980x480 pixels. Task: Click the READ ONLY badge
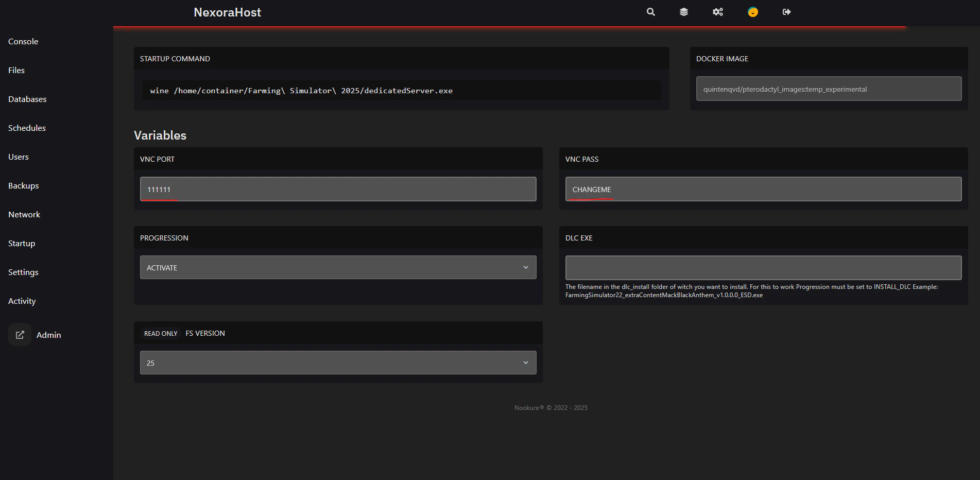pyautogui.click(x=161, y=334)
